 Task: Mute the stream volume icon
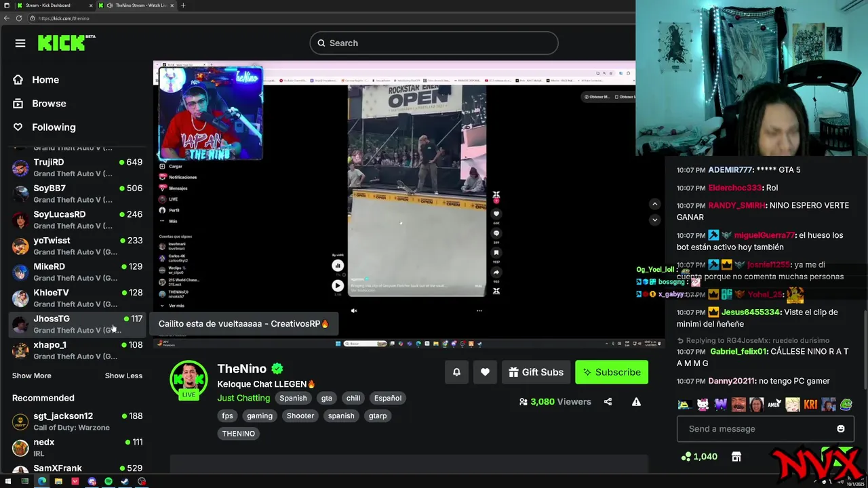[x=354, y=310]
